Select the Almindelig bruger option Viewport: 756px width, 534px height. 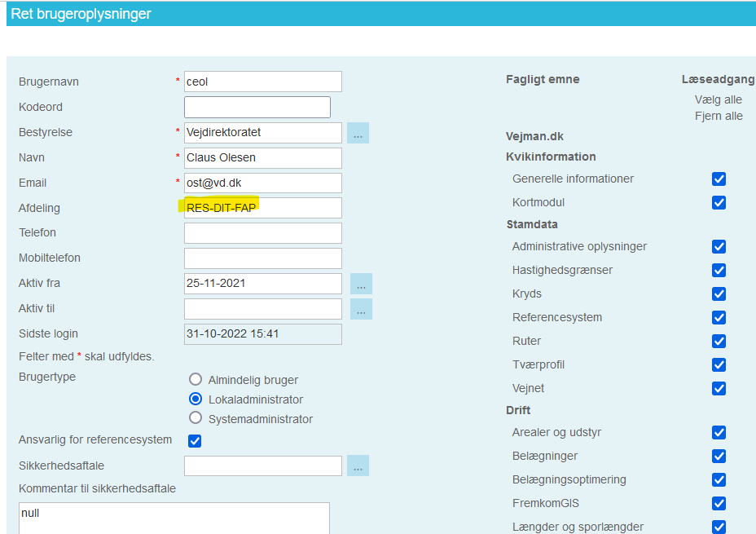195,378
